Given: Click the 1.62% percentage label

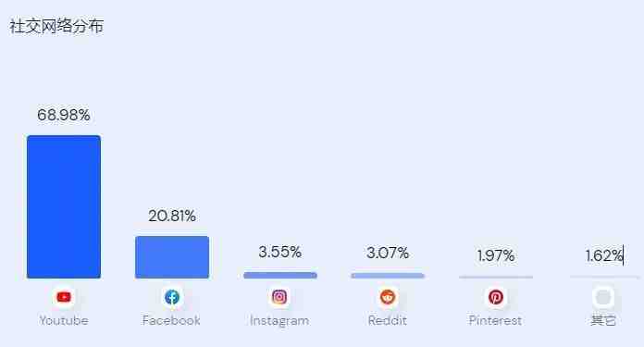Looking at the screenshot, I should tap(603, 255).
